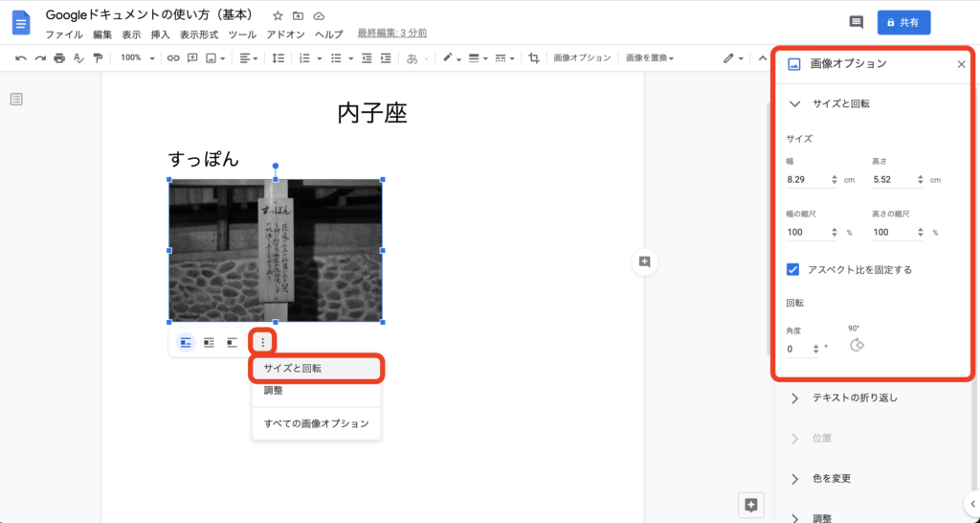The image size is (980, 523).
Task: Click the 幅 width input field
Action: click(806, 180)
